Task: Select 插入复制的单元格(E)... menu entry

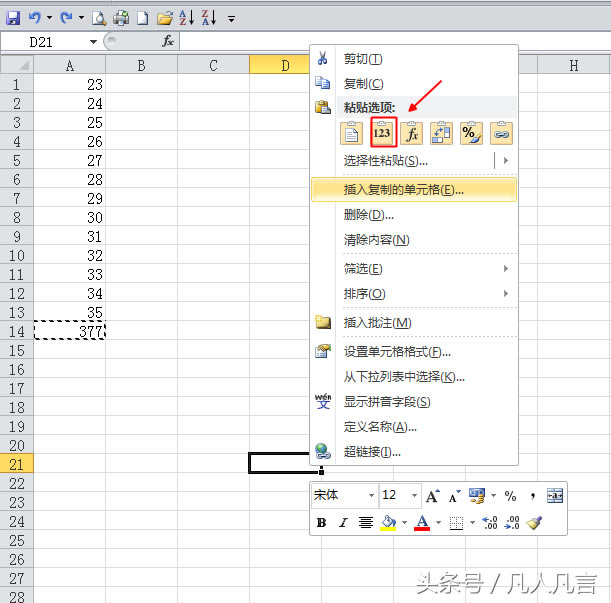Action: point(415,189)
